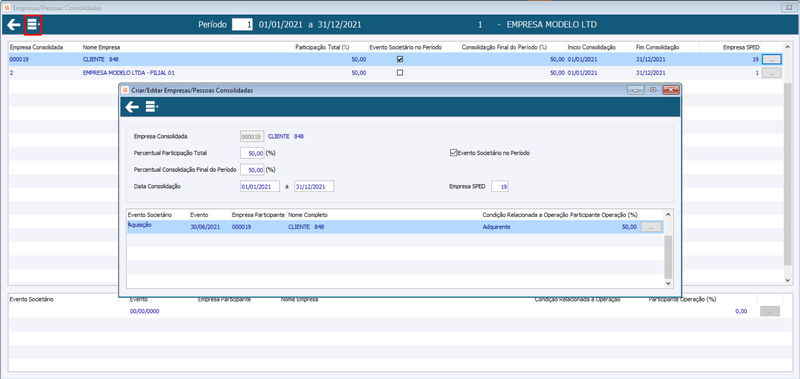Click the Data Consolidação start date 01/01/2021
Image resolution: width=800 pixels, height=379 pixels.
[260, 187]
